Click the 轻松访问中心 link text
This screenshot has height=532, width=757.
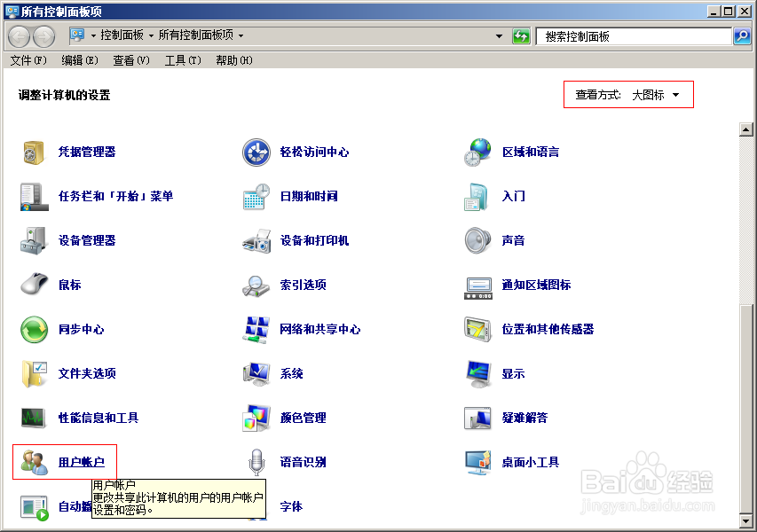pyautogui.click(x=314, y=153)
